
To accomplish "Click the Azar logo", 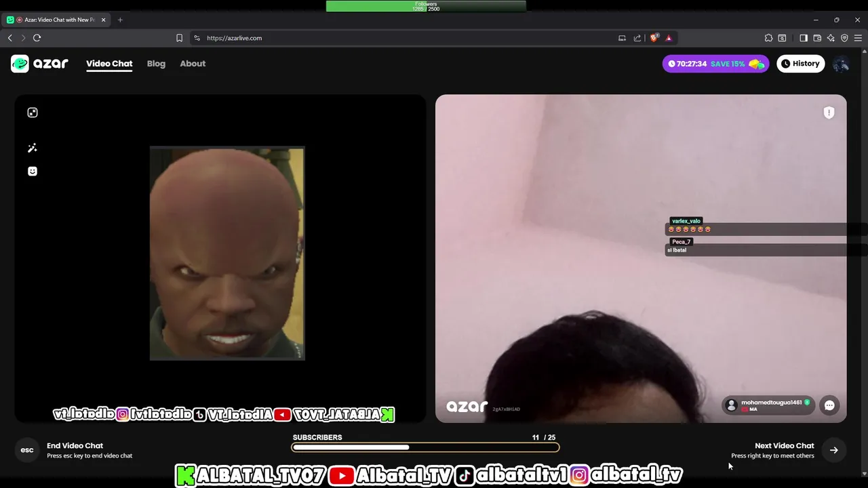I will [x=39, y=64].
